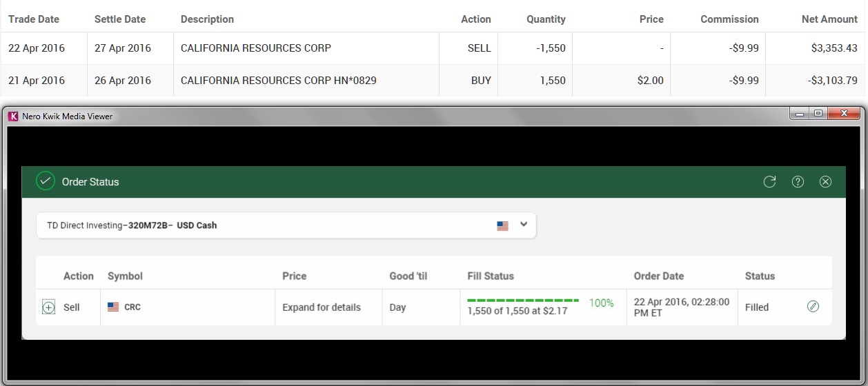The image size is (868, 386).
Task: Click 'Expand for details' price text
Action: click(x=322, y=307)
